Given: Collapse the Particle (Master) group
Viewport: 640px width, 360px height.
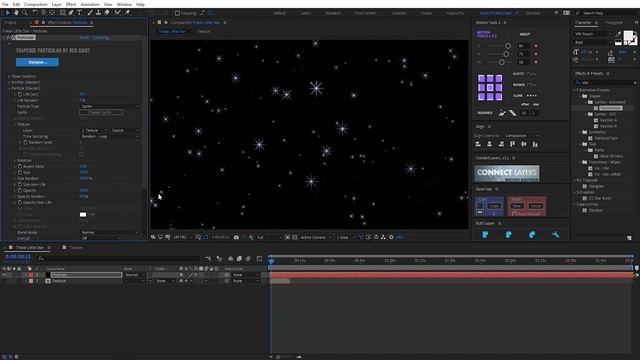Looking at the screenshot, I should pos(9,88).
